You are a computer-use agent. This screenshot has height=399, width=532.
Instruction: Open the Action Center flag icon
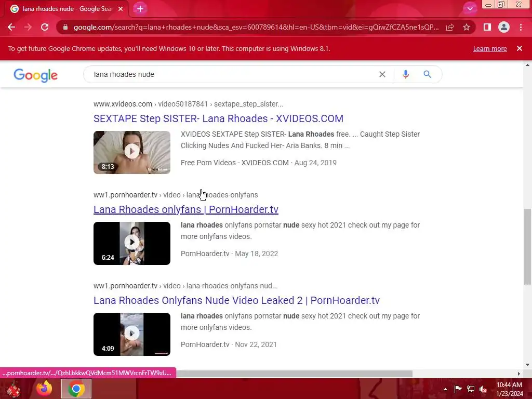click(458, 389)
